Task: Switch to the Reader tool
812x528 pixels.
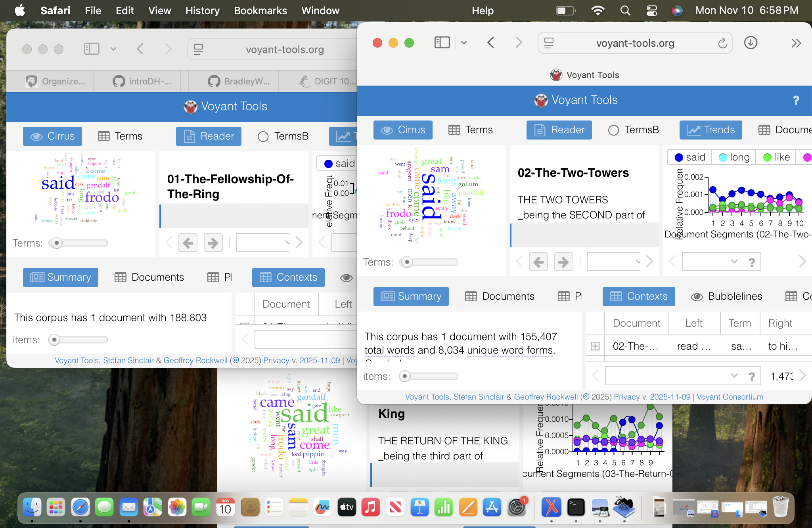Action: (559, 130)
